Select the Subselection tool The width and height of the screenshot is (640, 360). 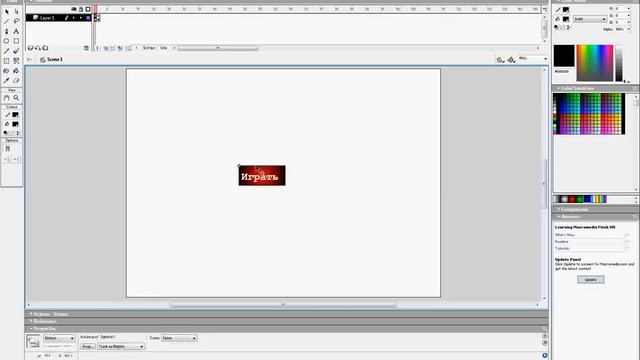16,11
